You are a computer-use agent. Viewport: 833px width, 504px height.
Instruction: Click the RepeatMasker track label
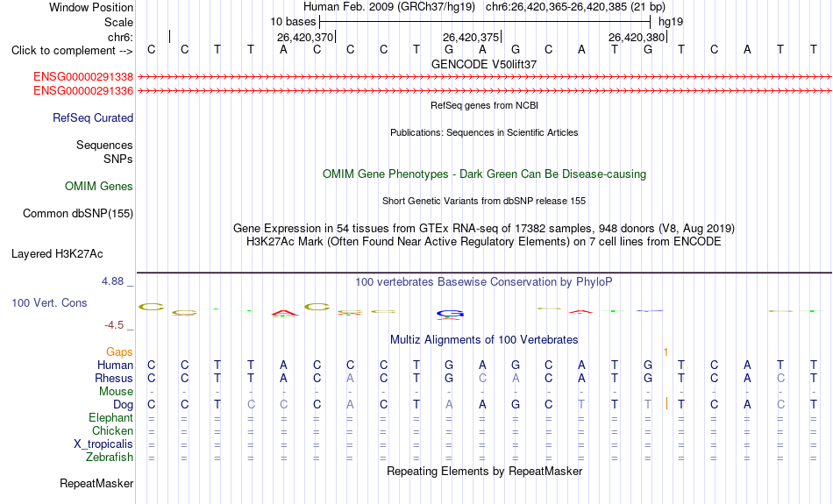click(x=96, y=483)
